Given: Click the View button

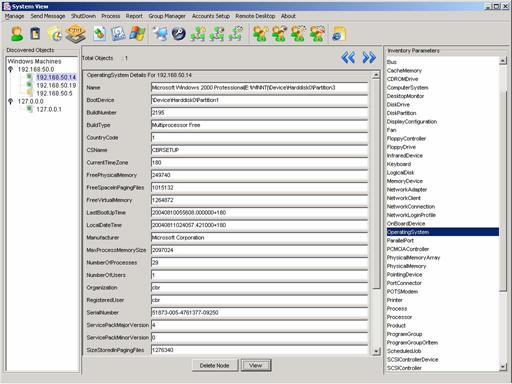Looking at the screenshot, I should pyautogui.click(x=256, y=365).
